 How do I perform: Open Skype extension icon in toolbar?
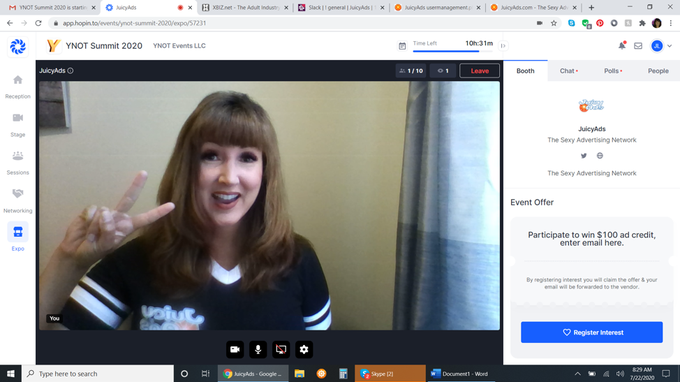[x=572, y=23]
